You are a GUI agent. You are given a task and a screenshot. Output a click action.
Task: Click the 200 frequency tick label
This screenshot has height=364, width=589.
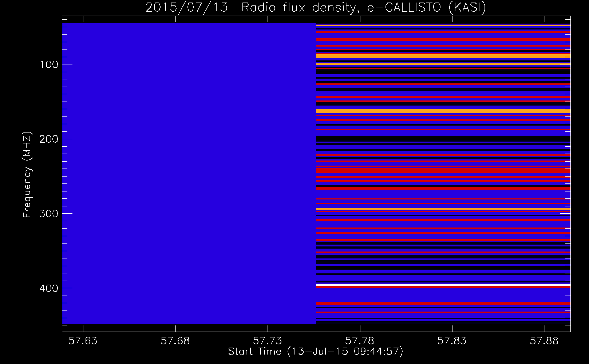point(48,139)
